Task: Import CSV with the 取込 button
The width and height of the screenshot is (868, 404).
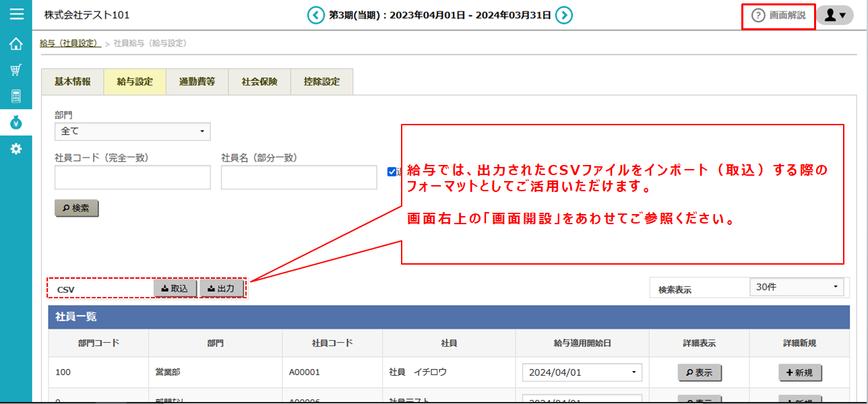Action: 175,288
